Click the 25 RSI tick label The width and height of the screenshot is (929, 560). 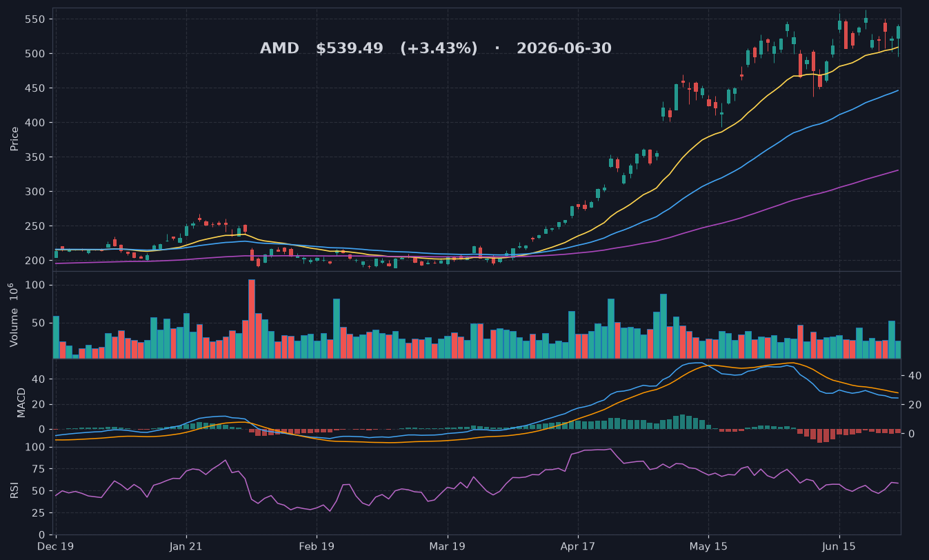(38, 513)
